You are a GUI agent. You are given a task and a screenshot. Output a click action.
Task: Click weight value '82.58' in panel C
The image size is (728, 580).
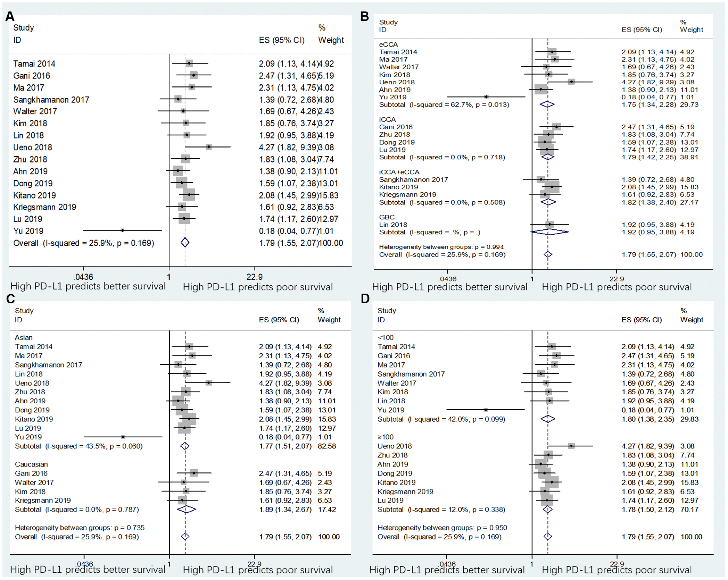point(327,446)
